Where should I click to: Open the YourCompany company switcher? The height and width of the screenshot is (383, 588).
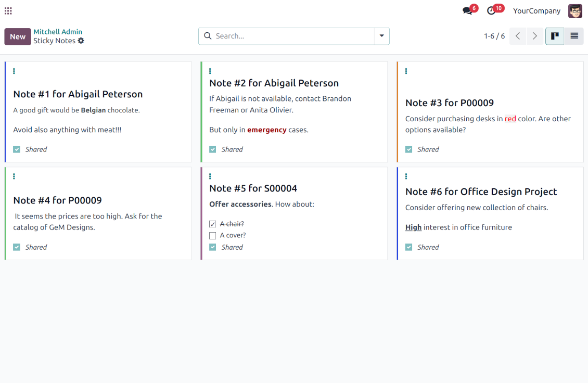536,11
